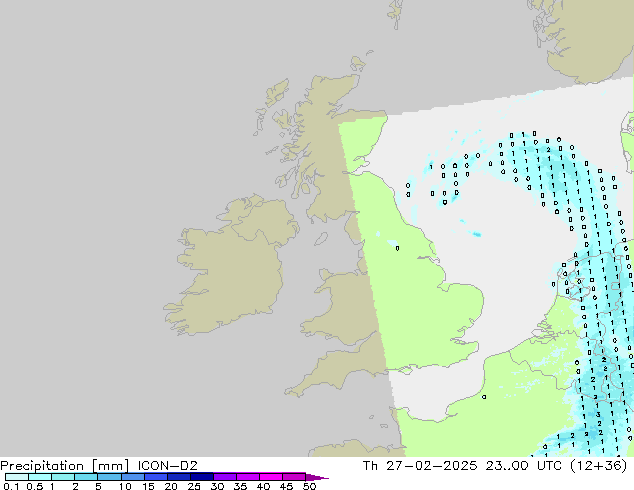Click the '45' legend scale label
This screenshot has width=634, height=490.
point(286,486)
